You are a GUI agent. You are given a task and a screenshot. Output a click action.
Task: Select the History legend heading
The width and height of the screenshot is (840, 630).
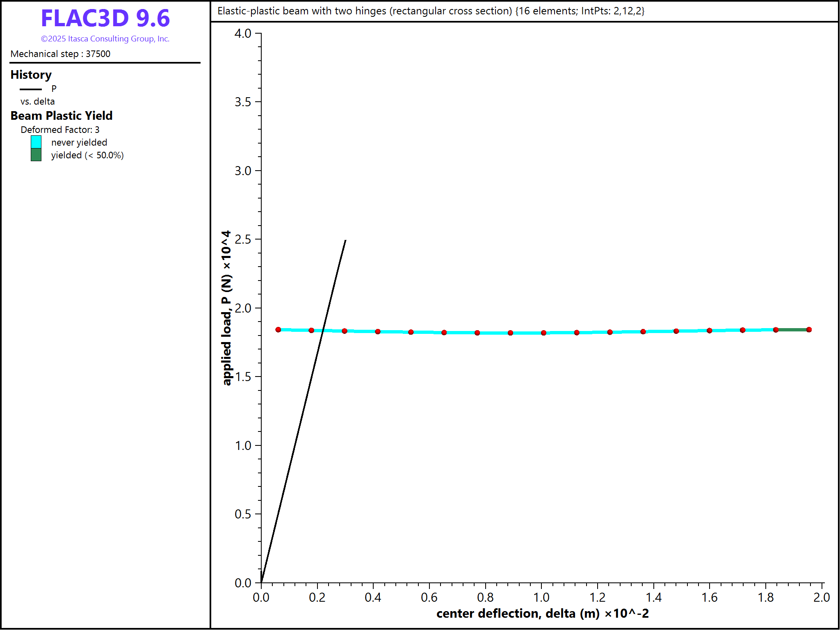tap(31, 75)
